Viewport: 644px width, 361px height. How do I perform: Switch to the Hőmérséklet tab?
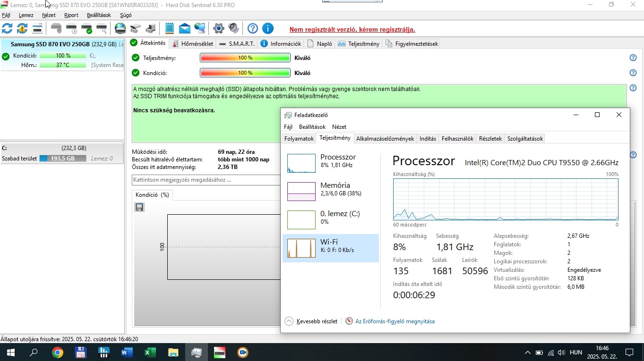[x=193, y=44]
